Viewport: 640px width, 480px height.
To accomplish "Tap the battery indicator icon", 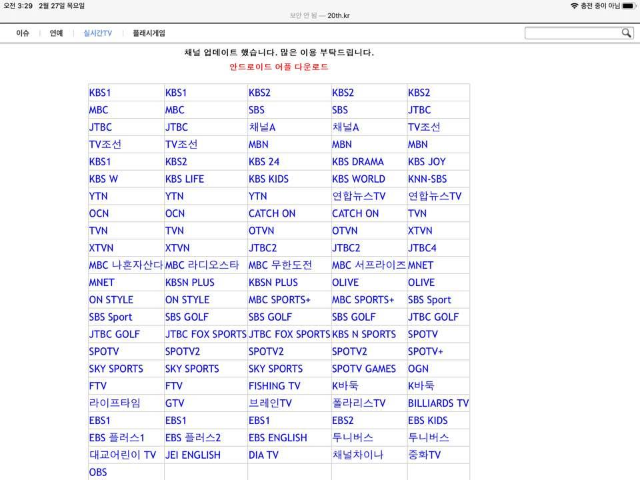I will click(629, 6).
